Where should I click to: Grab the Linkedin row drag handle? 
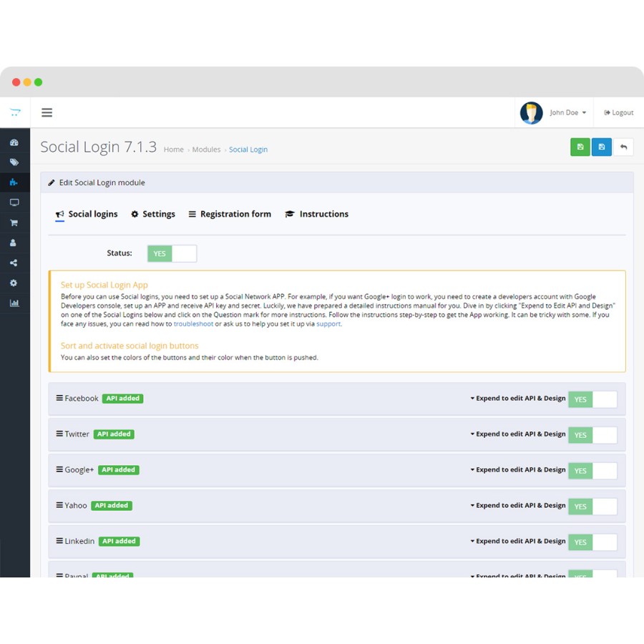(x=59, y=541)
